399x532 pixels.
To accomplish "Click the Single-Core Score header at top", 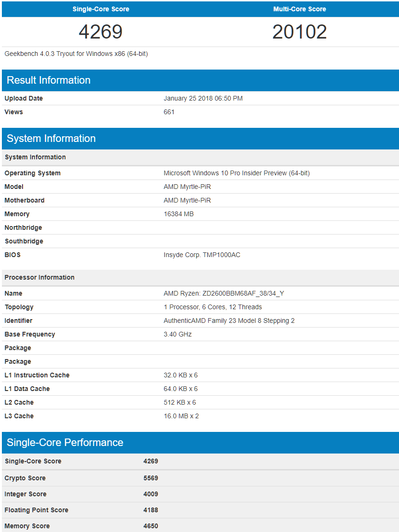I will click(x=101, y=9).
